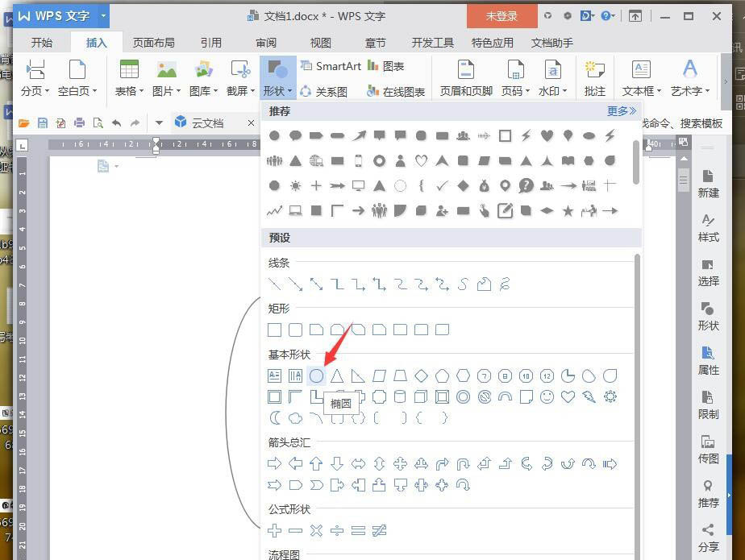
Task: Select the smiley face shape
Action: tap(547, 396)
